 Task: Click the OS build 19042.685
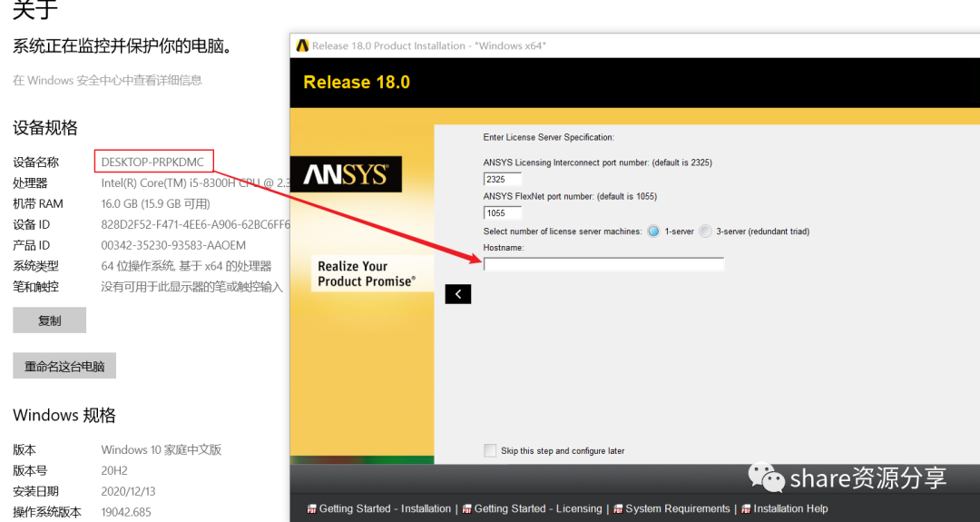(126, 512)
